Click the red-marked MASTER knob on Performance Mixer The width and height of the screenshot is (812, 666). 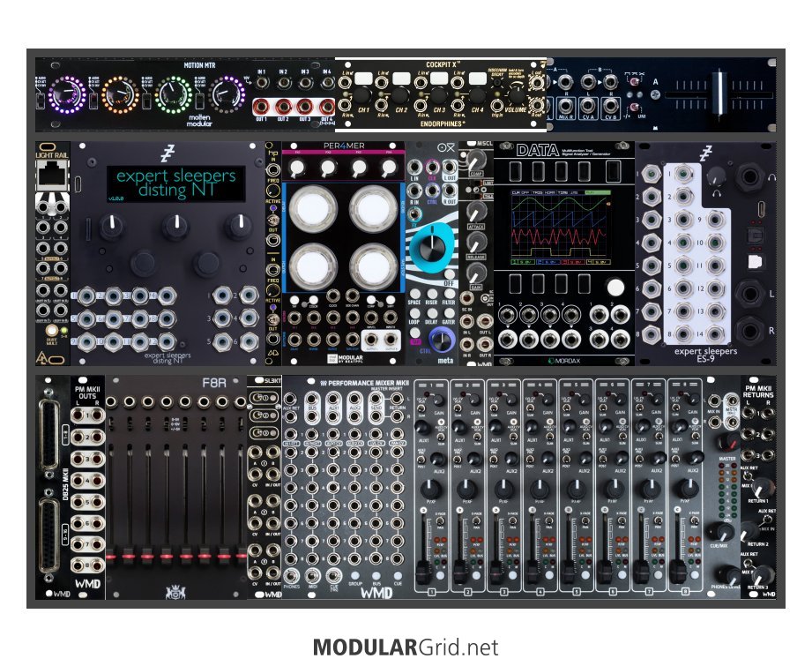(x=727, y=442)
